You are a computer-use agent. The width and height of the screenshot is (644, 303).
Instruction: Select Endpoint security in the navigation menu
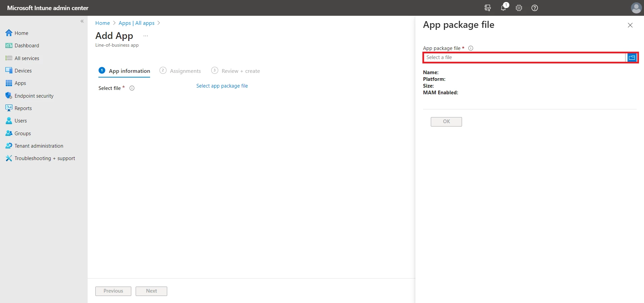34,96
